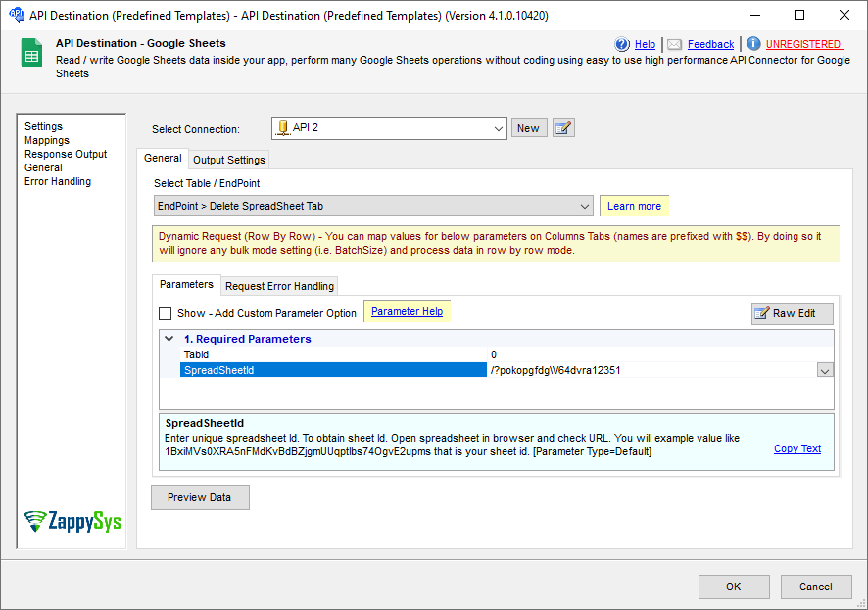
Task: Click the Cancel button
Action: click(x=815, y=587)
